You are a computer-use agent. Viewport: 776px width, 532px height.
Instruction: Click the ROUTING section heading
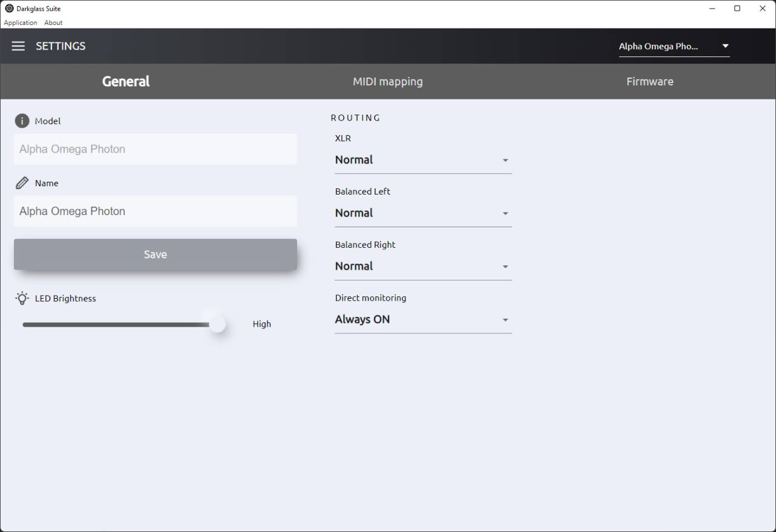356,118
